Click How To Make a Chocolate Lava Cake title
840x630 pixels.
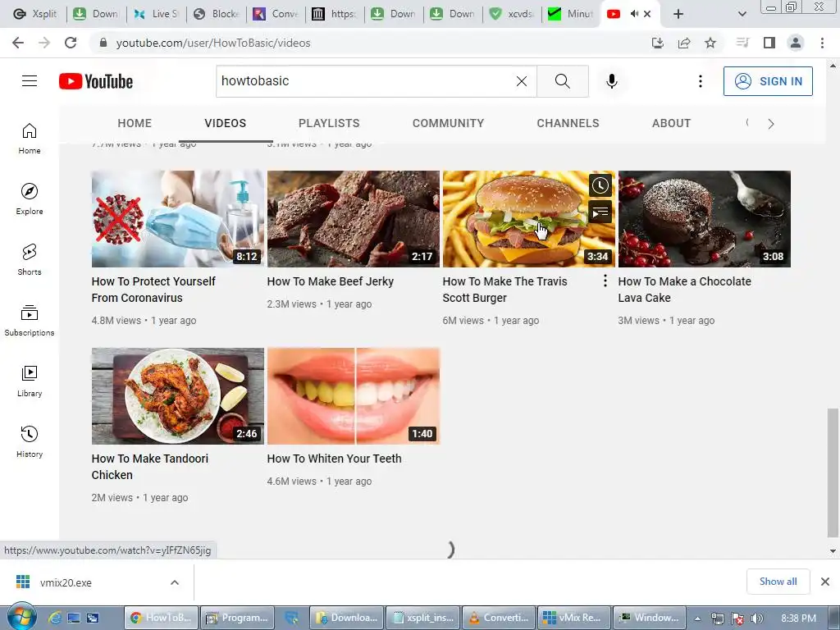[684, 290]
